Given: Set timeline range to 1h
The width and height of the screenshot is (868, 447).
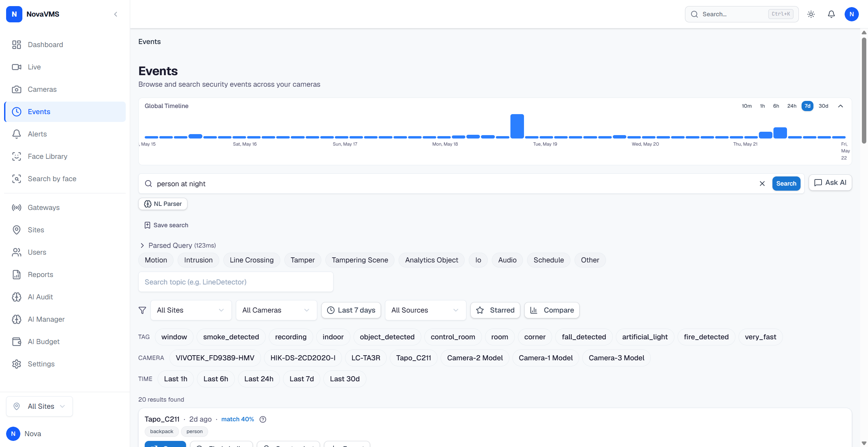Looking at the screenshot, I should (762, 106).
